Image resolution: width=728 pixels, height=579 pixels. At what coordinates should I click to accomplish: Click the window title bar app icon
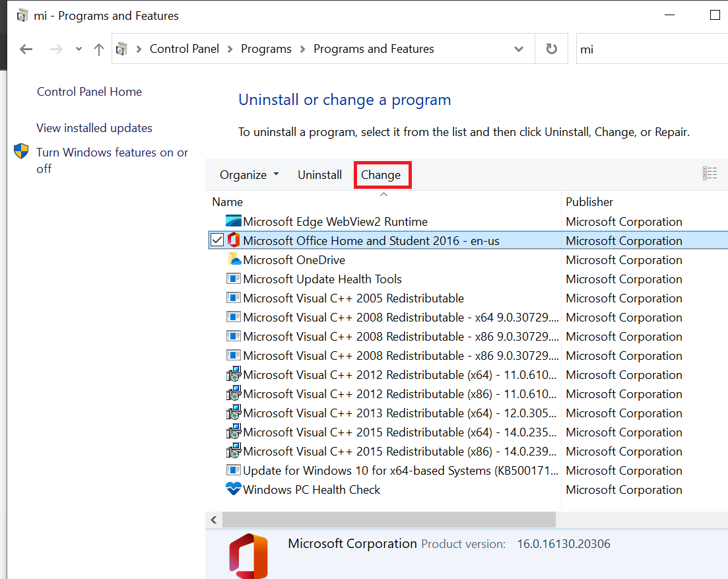pos(22,15)
